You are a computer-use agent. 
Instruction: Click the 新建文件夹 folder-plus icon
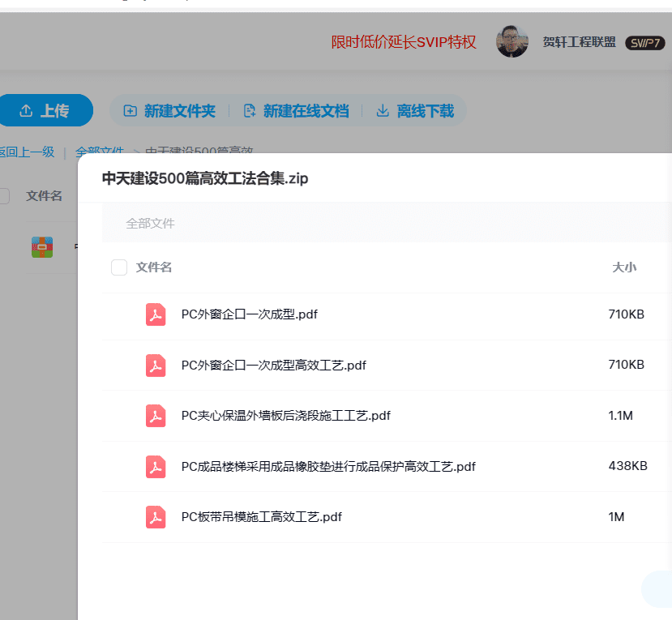coord(130,111)
